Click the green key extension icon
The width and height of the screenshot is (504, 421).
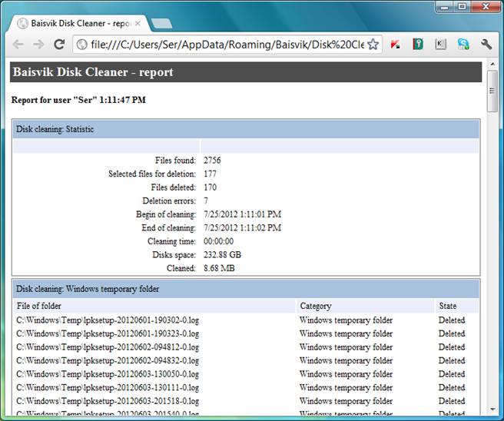(418, 45)
